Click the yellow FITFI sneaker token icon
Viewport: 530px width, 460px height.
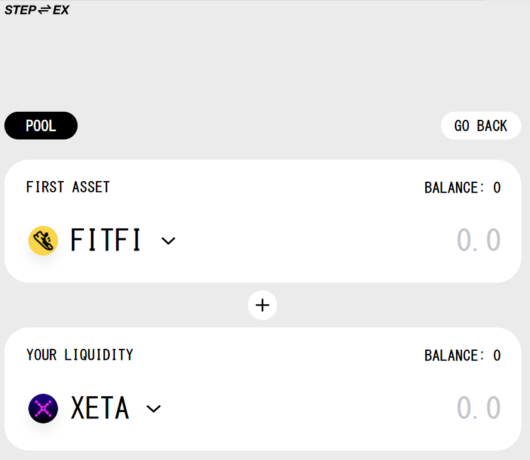point(43,240)
